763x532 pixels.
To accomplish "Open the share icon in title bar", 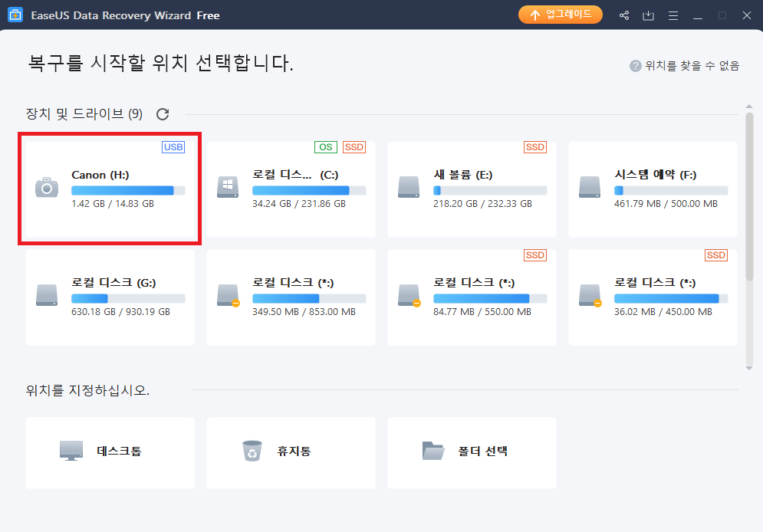I will tap(624, 15).
